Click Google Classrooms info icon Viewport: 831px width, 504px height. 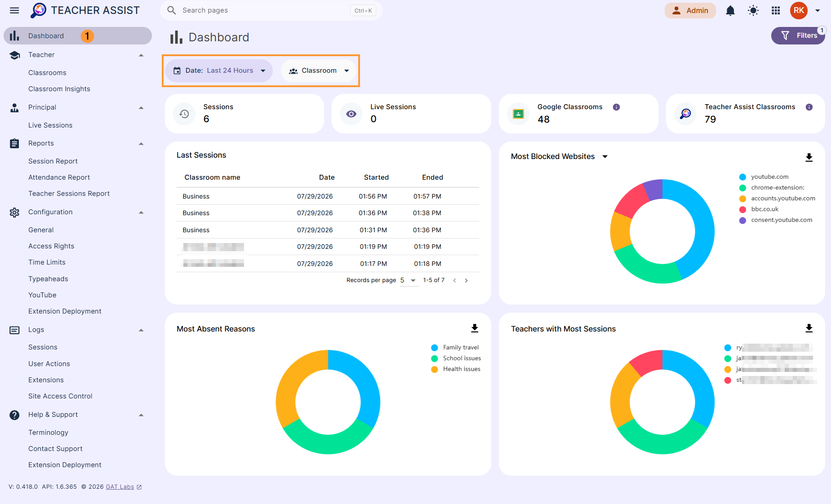click(617, 107)
